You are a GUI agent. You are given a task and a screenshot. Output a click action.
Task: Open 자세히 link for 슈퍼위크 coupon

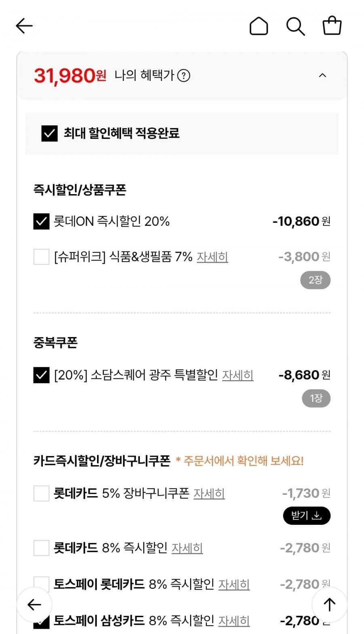point(212,257)
